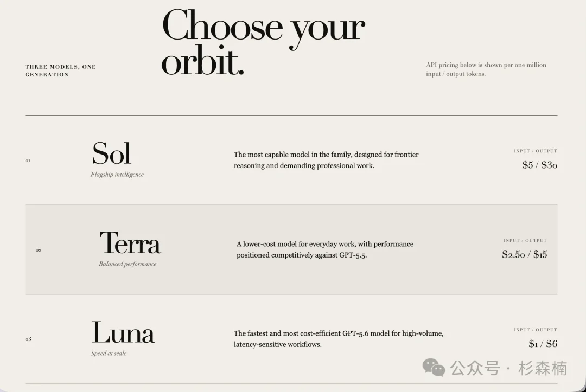
Task: Click the 01 row number
Action: 28,160
